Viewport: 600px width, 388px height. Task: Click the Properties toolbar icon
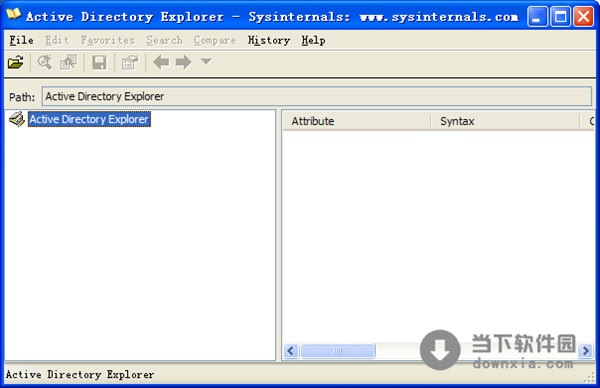[x=130, y=62]
